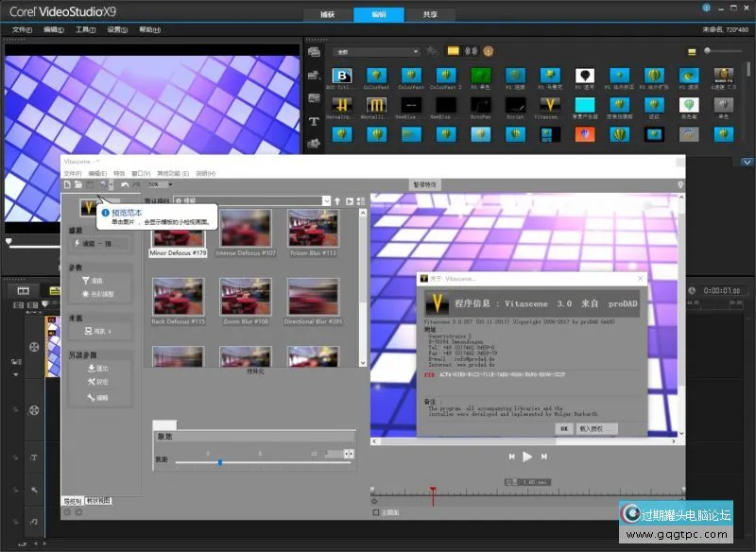
Task: Open the Title (T) library category
Action: click(314, 122)
